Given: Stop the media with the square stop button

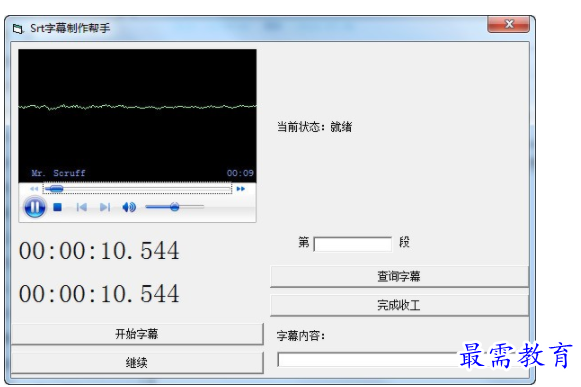Looking at the screenshot, I should [x=57, y=207].
